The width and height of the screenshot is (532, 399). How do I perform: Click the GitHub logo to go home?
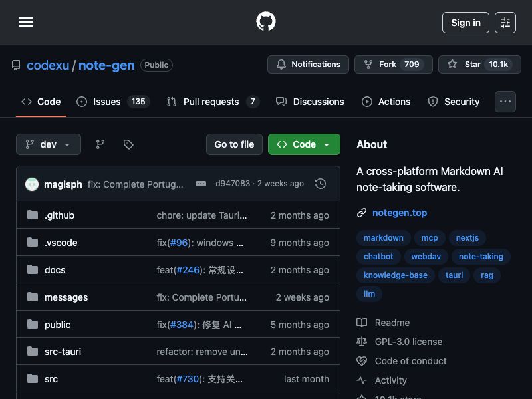pyautogui.click(x=266, y=21)
